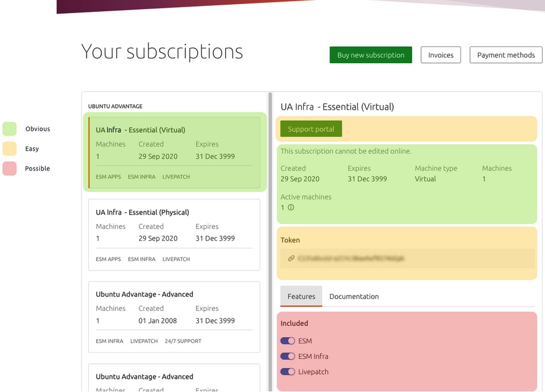Click the red Possible legend swatch
This screenshot has height=392, width=545.
coord(10,169)
